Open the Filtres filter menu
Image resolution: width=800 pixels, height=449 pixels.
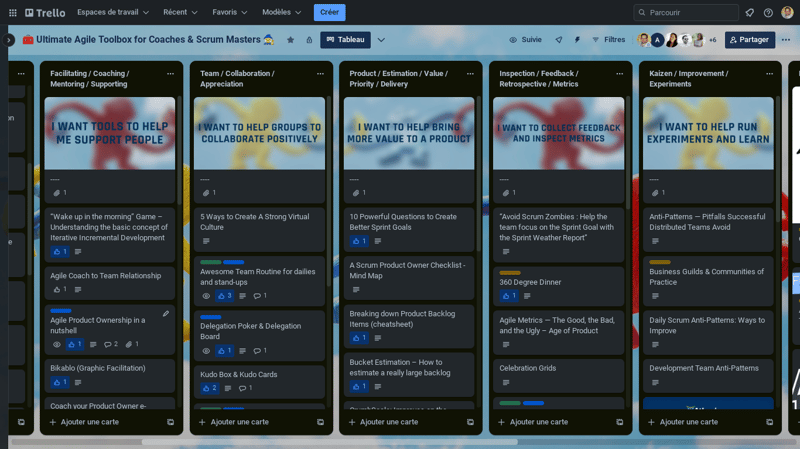click(609, 40)
